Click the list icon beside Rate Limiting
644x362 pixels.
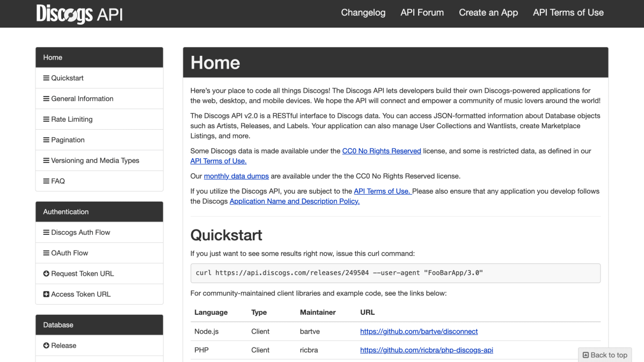coord(46,120)
